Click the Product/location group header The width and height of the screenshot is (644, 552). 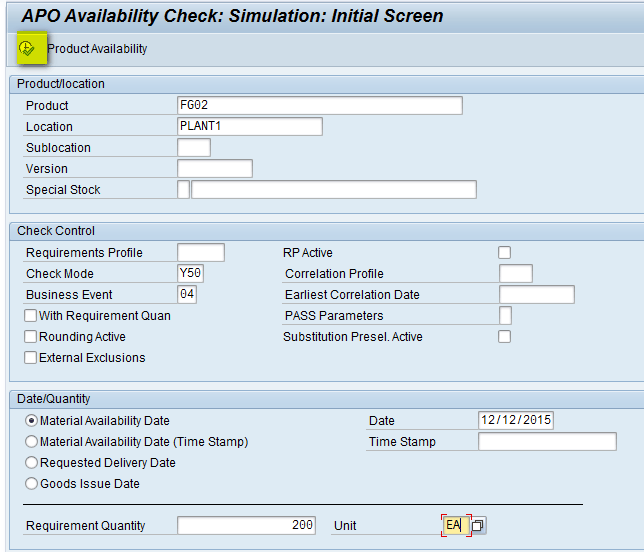(61, 84)
